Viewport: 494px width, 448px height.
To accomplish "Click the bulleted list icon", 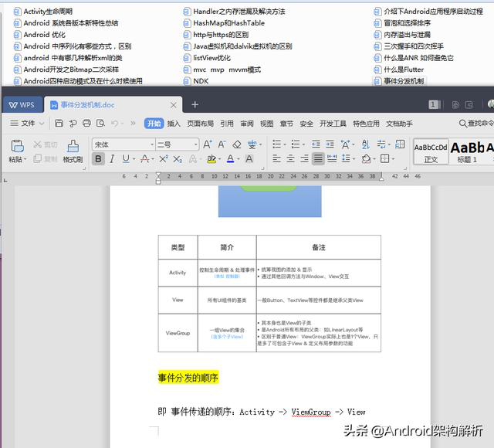I will click(x=276, y=144).
